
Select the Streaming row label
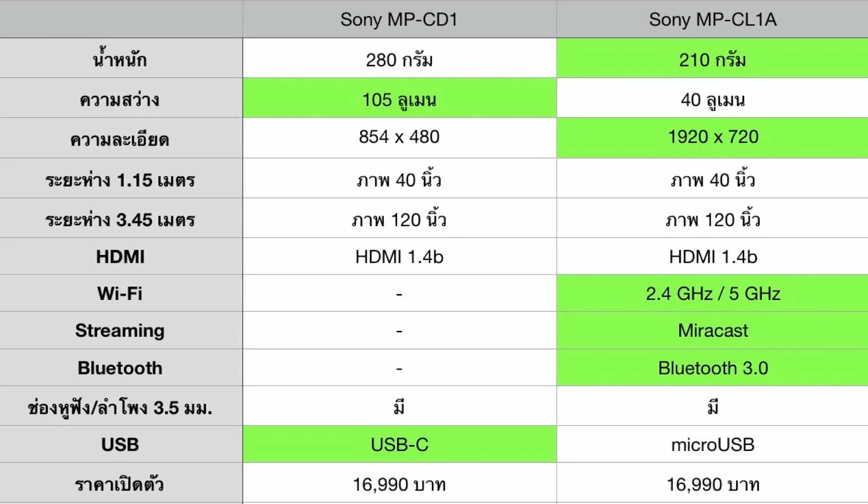coord(121,330)
